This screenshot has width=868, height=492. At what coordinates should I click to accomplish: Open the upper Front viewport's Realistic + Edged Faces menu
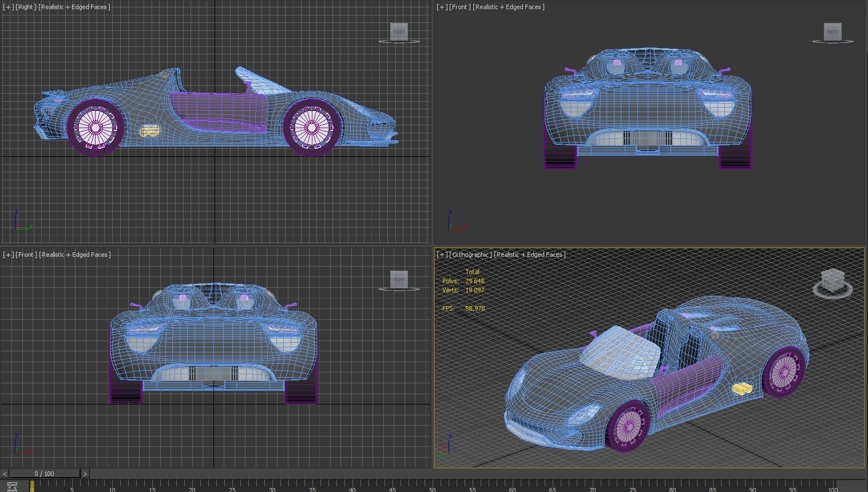[x=509, y=7]
